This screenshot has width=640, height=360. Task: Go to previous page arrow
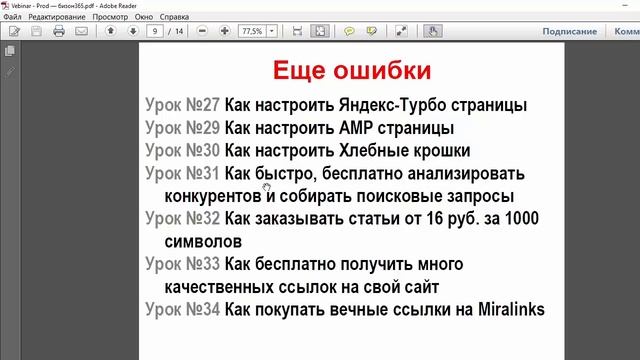[x=110, y=31]
